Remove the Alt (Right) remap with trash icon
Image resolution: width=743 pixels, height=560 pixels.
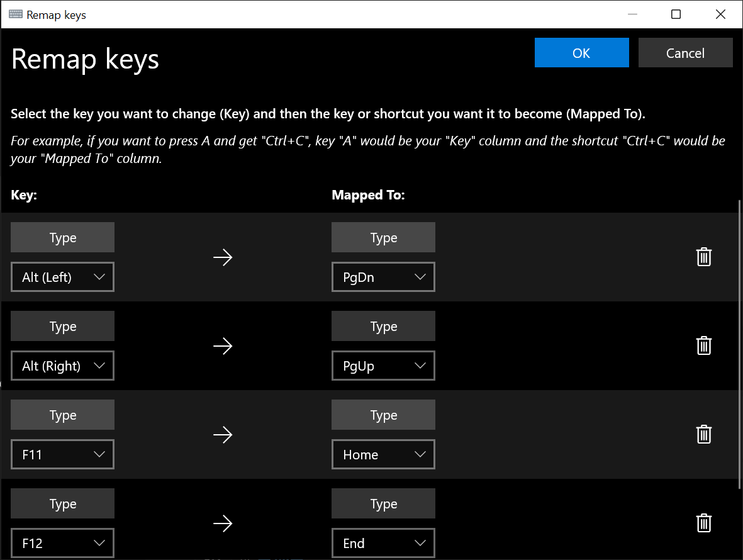pos(703,345)
